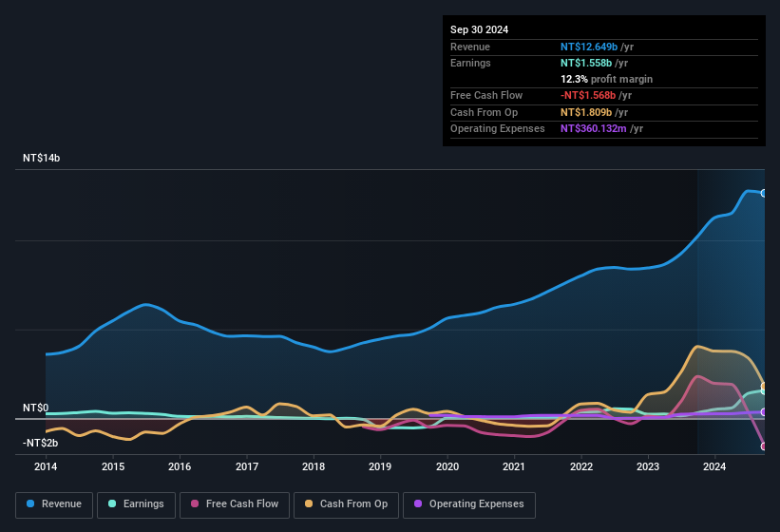
Task: Select the 2021 x-axis label
Action: (x=514, y=466)
